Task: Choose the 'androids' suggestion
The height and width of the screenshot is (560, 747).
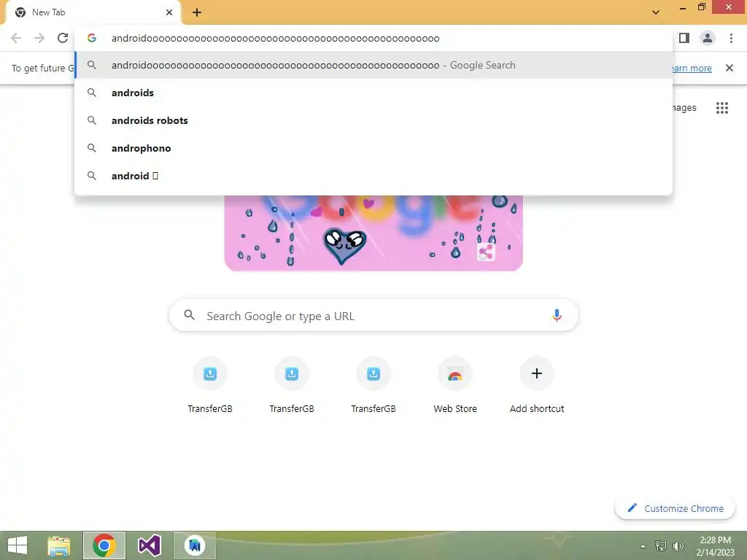Action: pyautogui.click(x=373, y=93)
